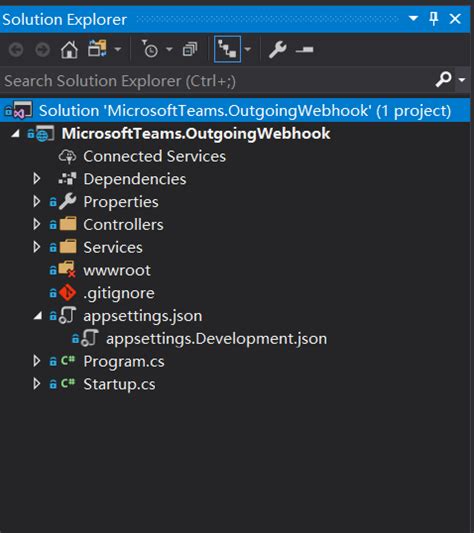Select the .gitignore file
This screenshot has width=474, height=533.
pos(119,293)
